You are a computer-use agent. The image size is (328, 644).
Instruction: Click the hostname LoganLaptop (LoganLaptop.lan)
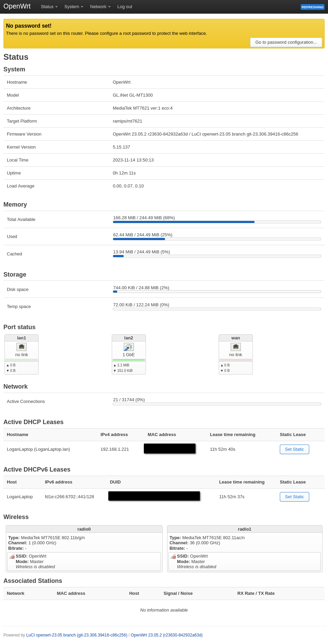tap(38, 449)
